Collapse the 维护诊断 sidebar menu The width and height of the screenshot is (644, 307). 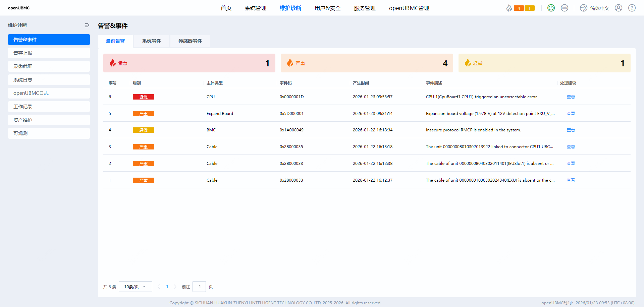coord(87,25)
